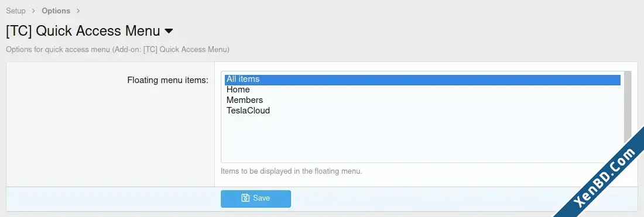The width and height of the screenshot is (644, 217).
Task: Click the "Floating menu items:" label
Action: point(168,80)
